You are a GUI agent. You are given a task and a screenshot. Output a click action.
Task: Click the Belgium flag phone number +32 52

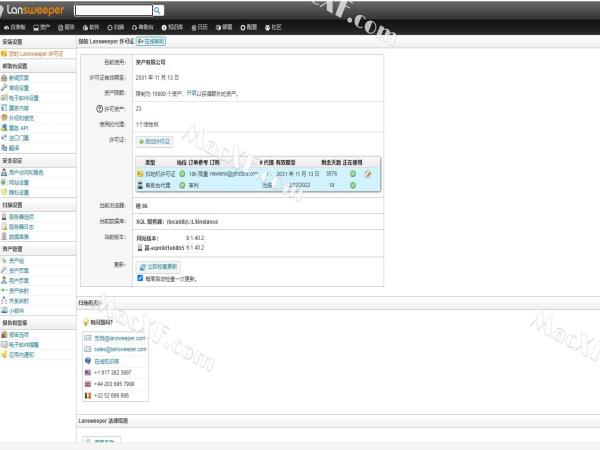coord(111,395)
